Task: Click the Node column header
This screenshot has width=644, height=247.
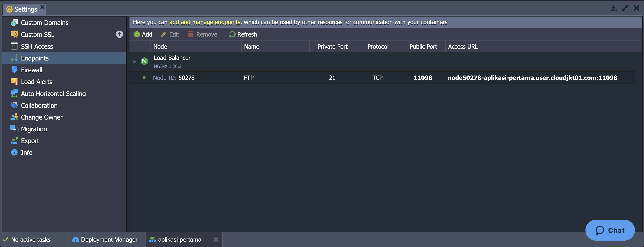Action: 196,46
